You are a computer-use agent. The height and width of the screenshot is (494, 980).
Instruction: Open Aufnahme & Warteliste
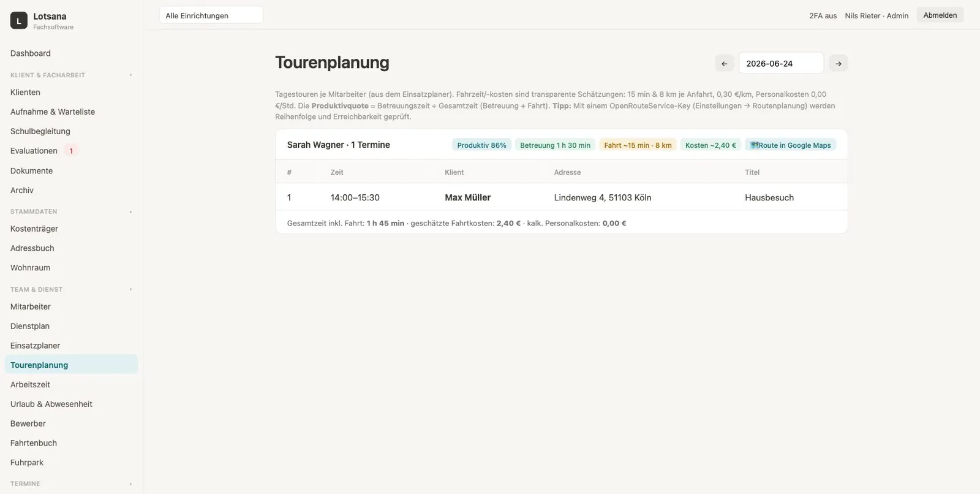tap(71, 112)
